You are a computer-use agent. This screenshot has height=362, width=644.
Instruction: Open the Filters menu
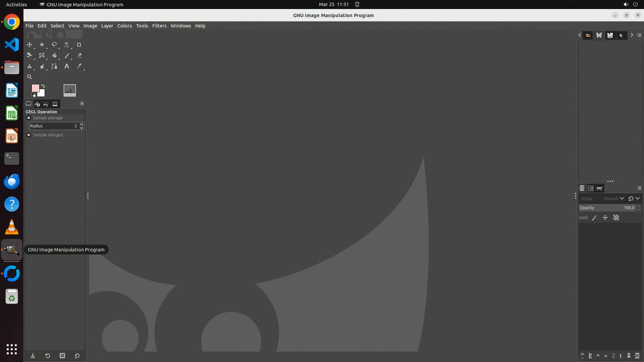pos(159,26)
